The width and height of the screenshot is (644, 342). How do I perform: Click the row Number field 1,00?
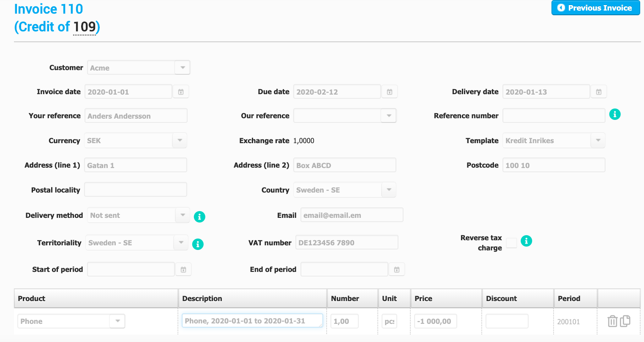[344, 321]
